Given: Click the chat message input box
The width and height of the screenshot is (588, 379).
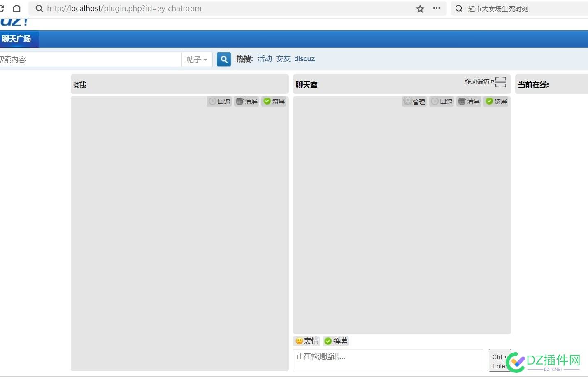Looking at the screenshot, I should (388, 360).
